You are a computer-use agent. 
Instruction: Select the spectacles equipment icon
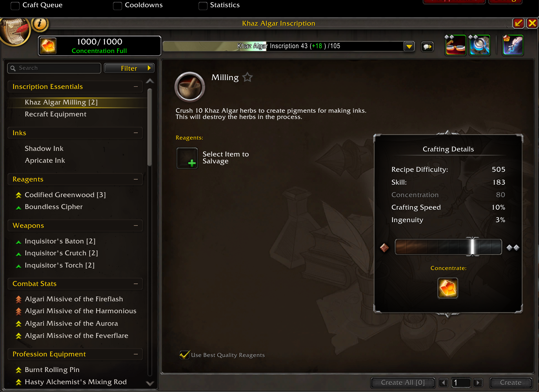pos(456,45)
